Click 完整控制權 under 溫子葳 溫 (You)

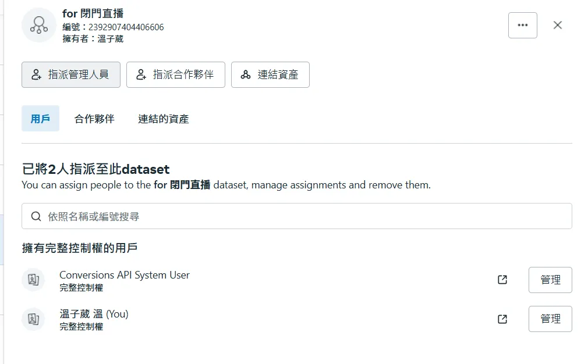[x=82, y=327]
